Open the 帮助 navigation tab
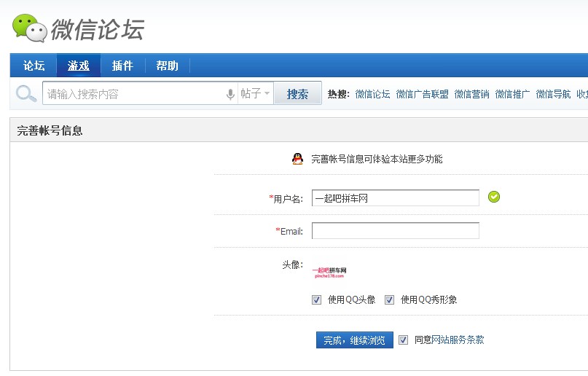 (168, 66)
